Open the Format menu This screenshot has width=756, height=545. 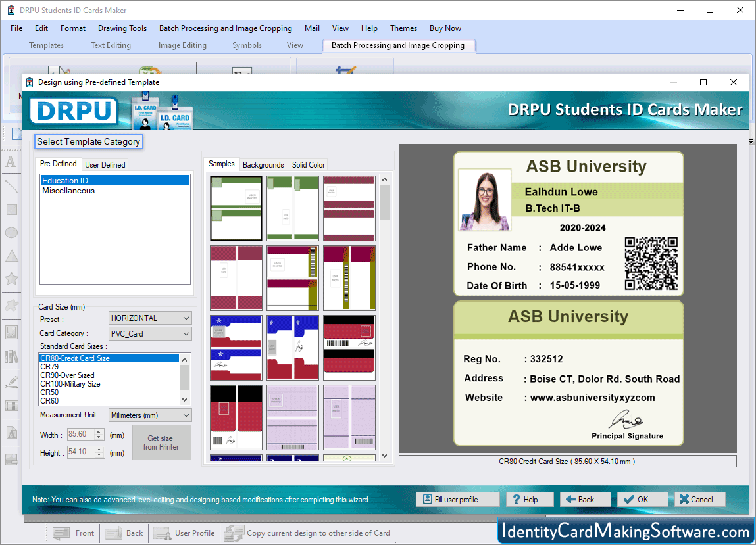click(x=73, y=28)
